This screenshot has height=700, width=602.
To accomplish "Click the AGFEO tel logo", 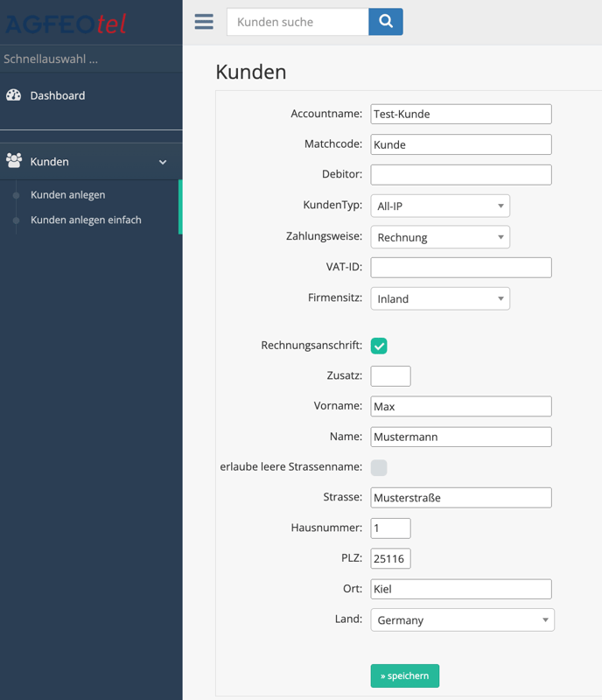I will pos(66,24).
